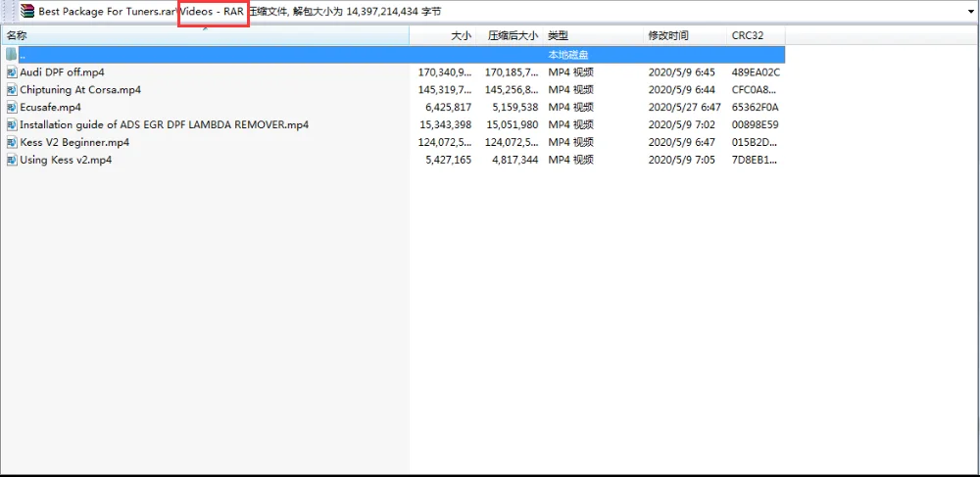Viewport: 980px width, 477px height.
Task: Click the date 2020/5/9 7:05
Action: point(682,160)
